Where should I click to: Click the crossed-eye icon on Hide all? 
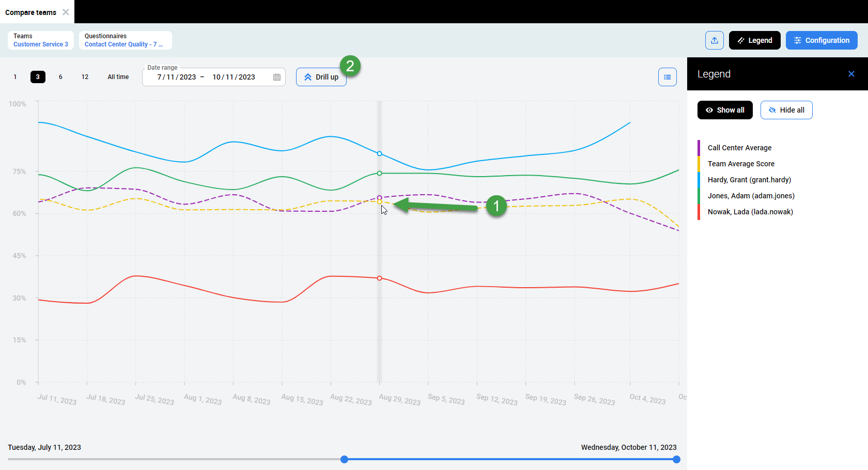[x=772, y=109]
